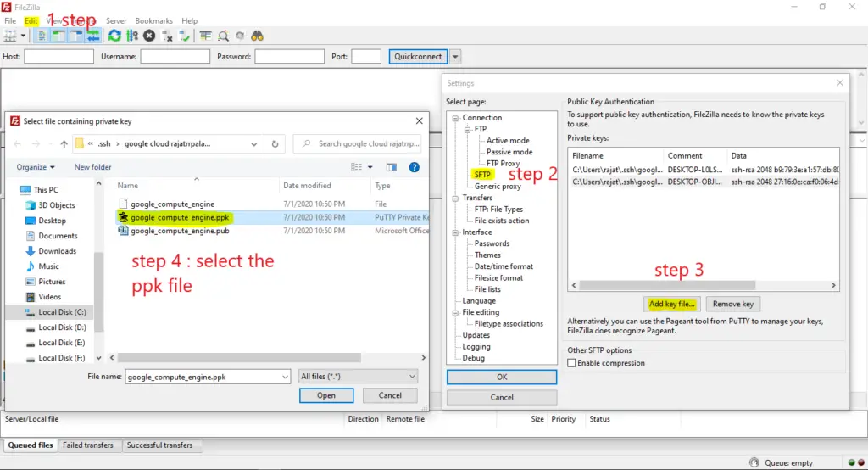Enable compression checkbox in Settings
This screenshot has width=868, height=470.
tap(572, 364)
